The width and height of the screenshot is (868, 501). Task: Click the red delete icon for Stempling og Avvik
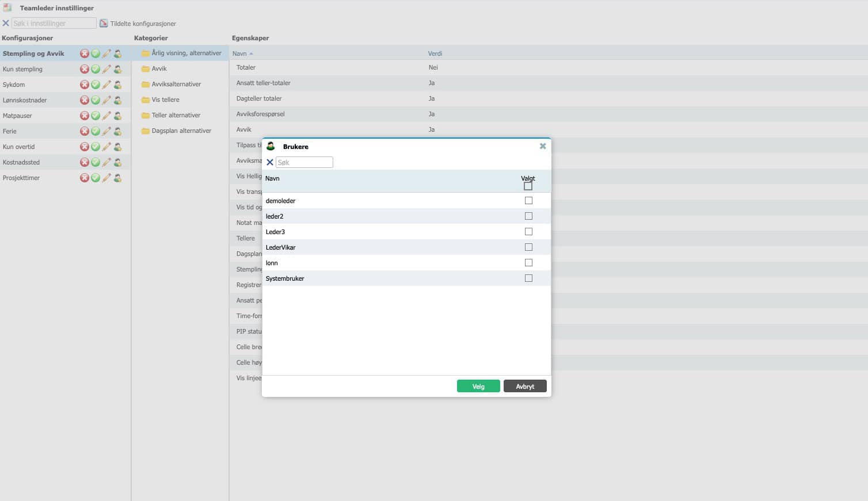[x=85, y=53]
